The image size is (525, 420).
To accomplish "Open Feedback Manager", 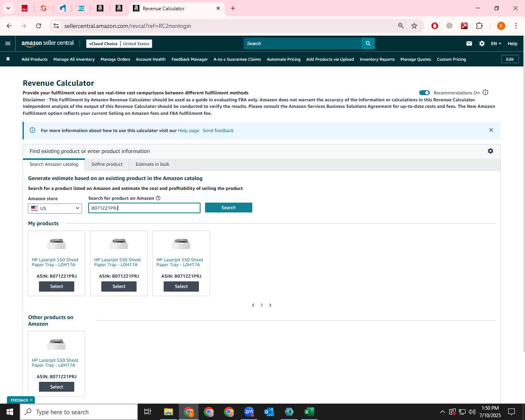I will [189, 59].
